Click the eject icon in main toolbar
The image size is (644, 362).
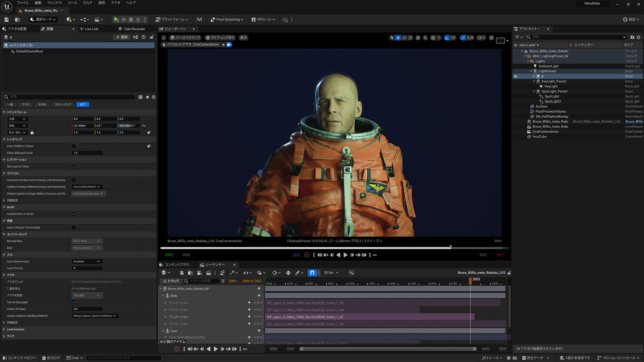[x=138, y=19]
